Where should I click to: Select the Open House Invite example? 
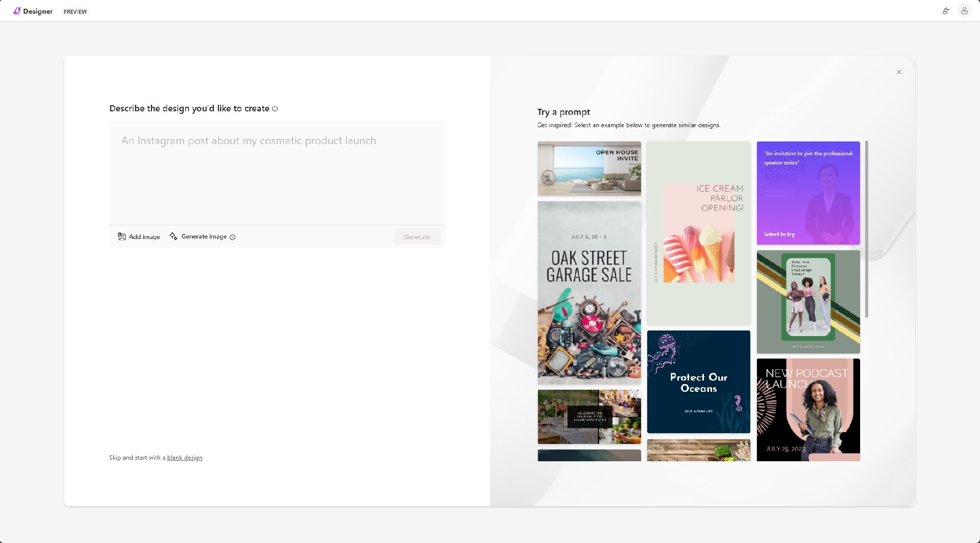[589, 169]
